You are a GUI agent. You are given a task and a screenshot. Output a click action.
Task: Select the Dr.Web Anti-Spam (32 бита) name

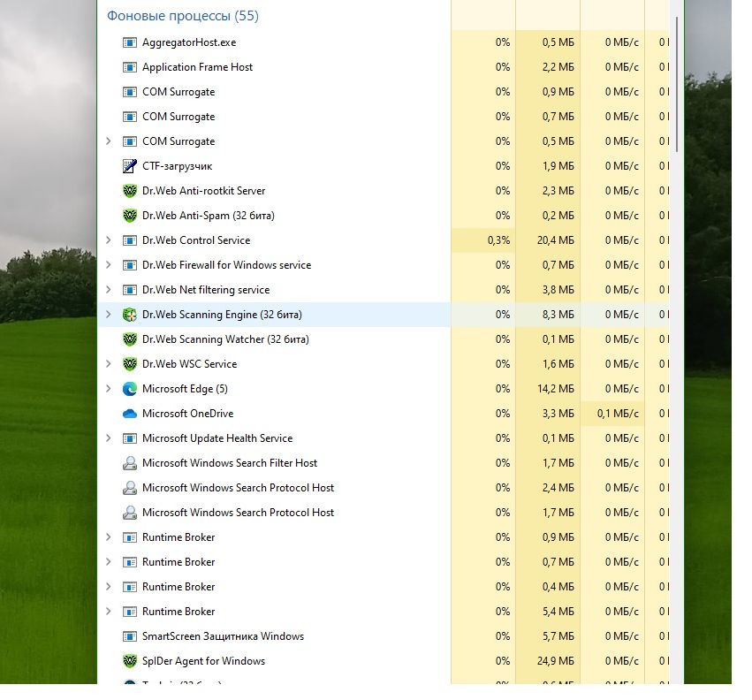[209, 216]
